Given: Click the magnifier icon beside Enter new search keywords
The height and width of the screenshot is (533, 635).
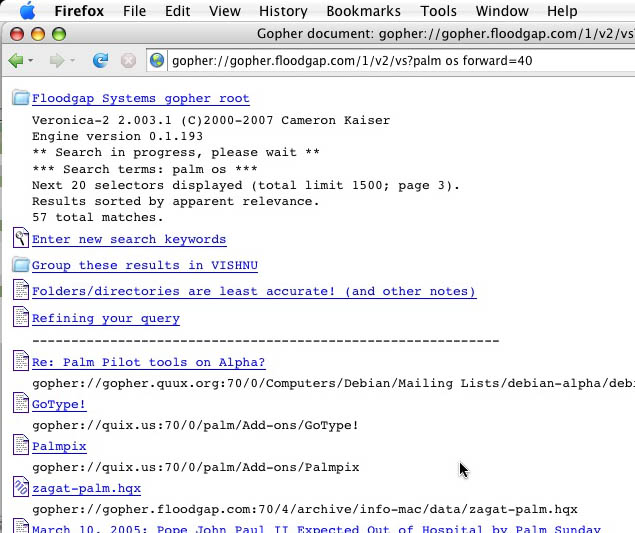Looking at the screenshot, I should point(21,238).
